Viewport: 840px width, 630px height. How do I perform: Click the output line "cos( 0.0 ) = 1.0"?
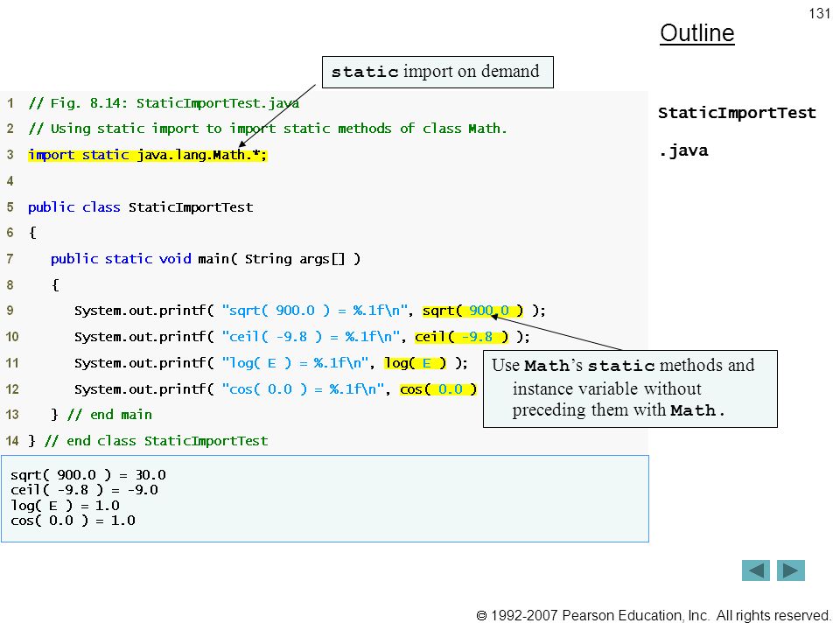coord(73,521)
